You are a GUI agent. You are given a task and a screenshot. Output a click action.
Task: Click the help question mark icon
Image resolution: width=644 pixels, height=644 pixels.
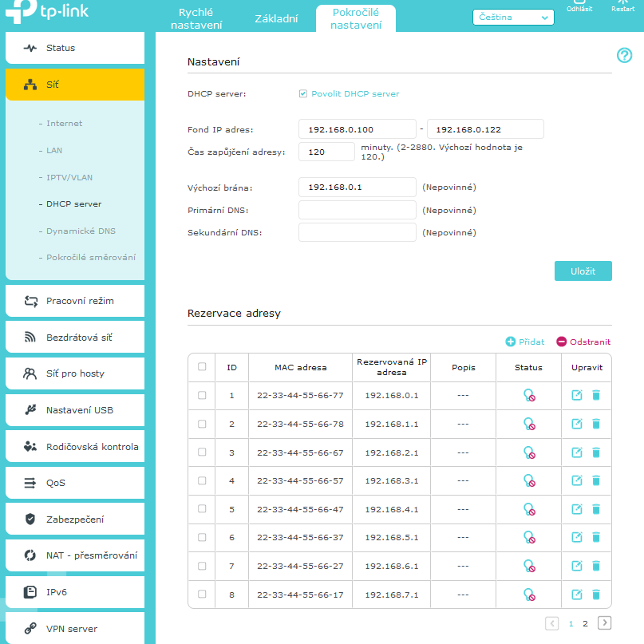coord(624,55)
